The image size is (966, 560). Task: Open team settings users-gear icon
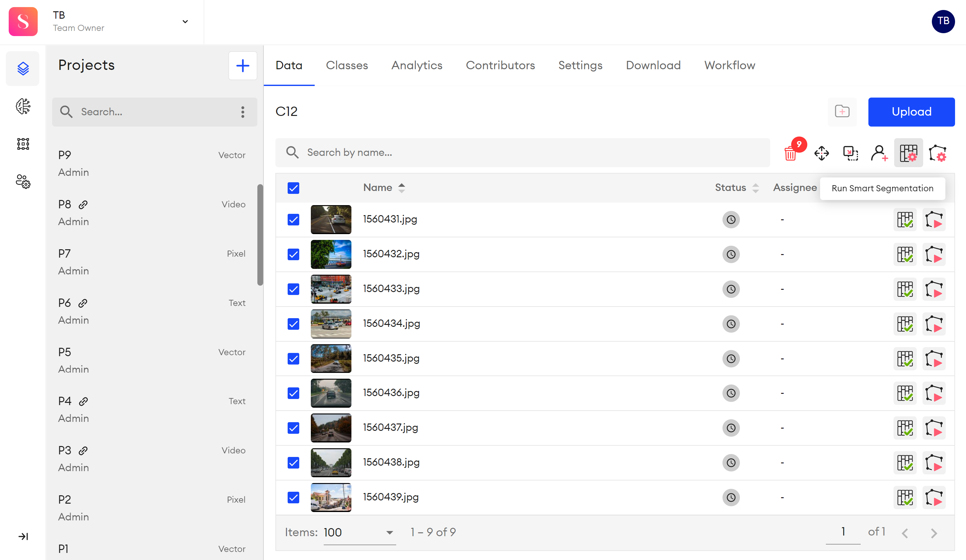click(x=23, y=181)
